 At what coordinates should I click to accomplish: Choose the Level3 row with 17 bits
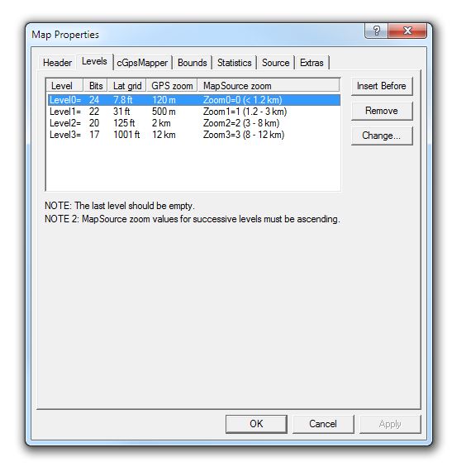(x=194, y=135)
